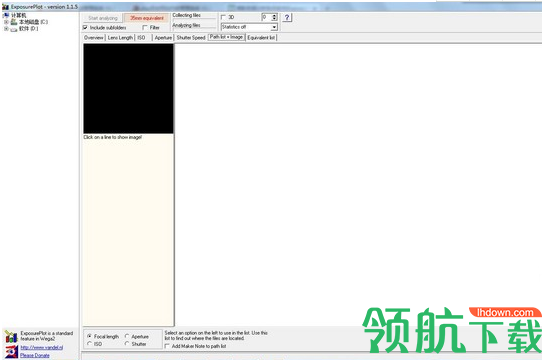Select the ISO radio option
Screen dimensions: 542x360
[89, 344]
